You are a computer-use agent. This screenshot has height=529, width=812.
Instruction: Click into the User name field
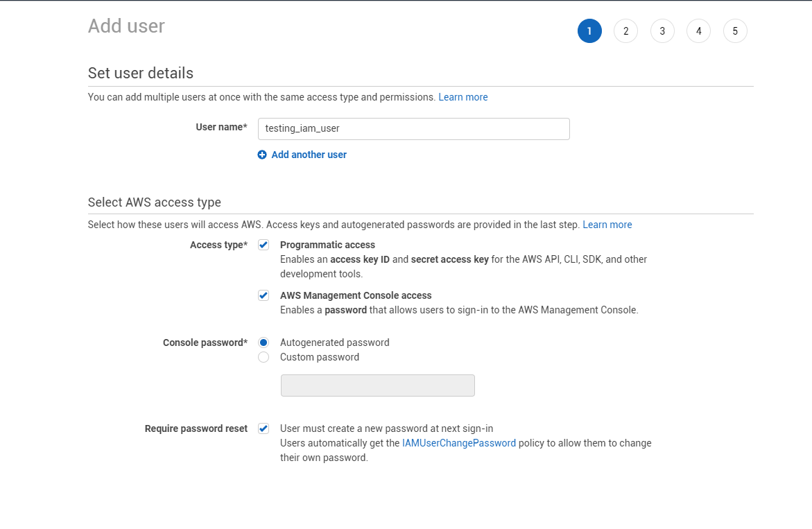[x=414, y=129]
